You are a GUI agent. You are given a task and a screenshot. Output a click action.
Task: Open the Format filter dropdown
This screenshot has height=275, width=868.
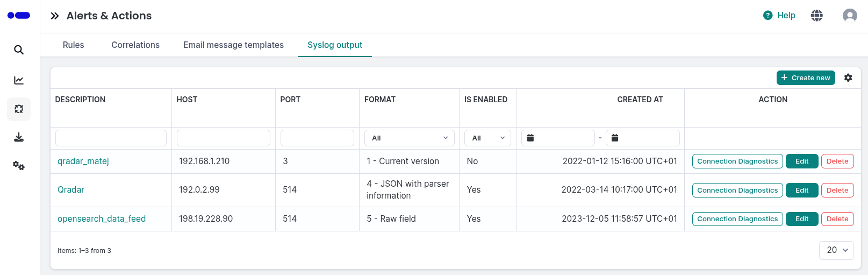point(410,138)
